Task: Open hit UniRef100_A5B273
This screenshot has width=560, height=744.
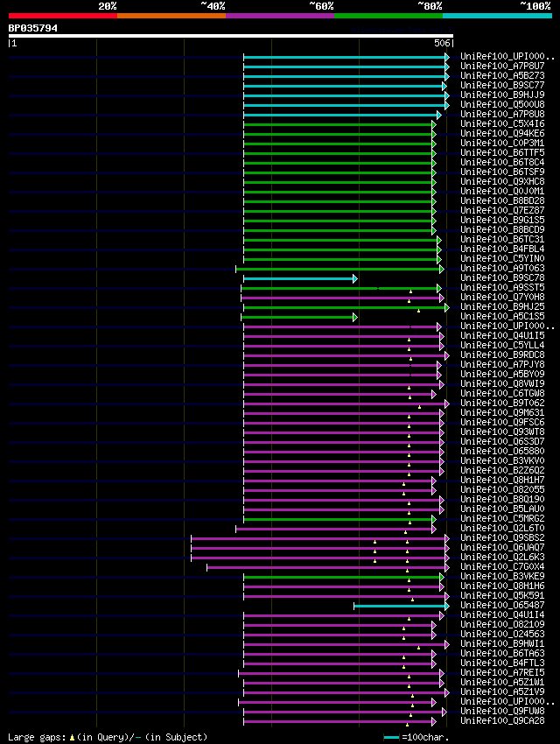Action: [x=502, y=75]
